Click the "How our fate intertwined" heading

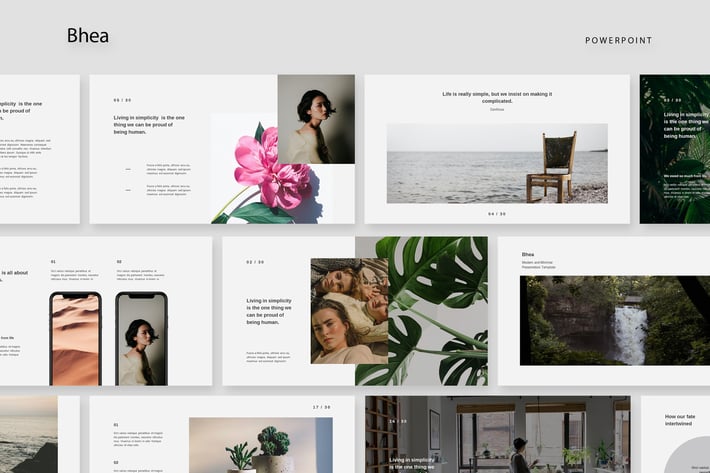pos(680,420)
